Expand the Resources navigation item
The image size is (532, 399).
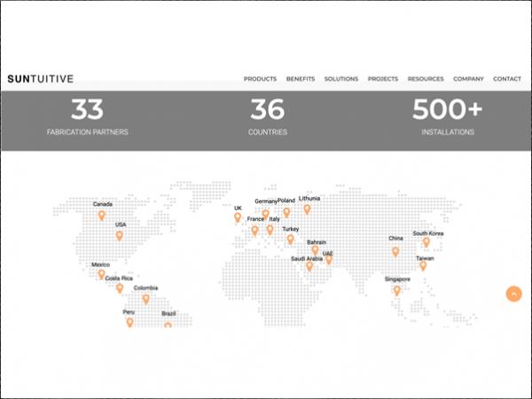426,79
